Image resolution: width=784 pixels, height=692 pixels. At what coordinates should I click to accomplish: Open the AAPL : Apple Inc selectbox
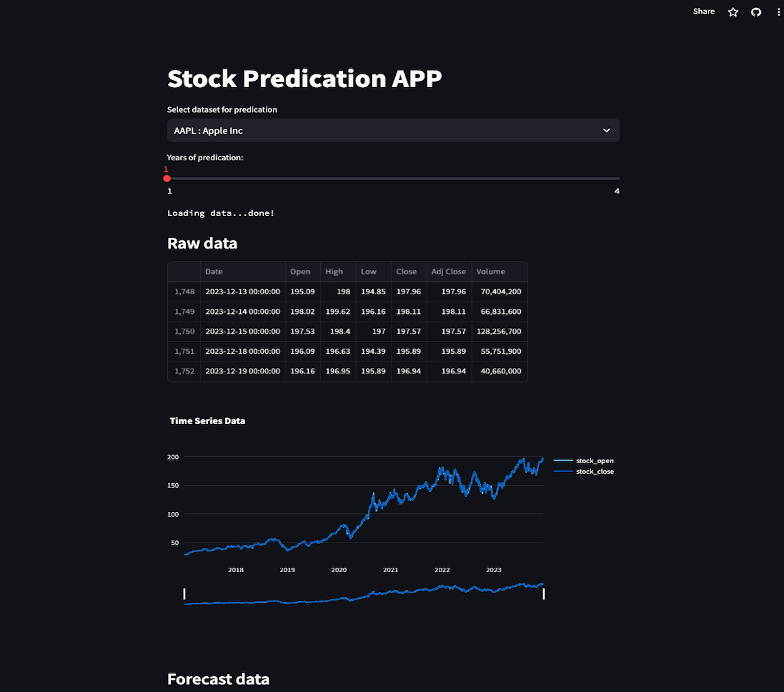[x=384, y=131]
